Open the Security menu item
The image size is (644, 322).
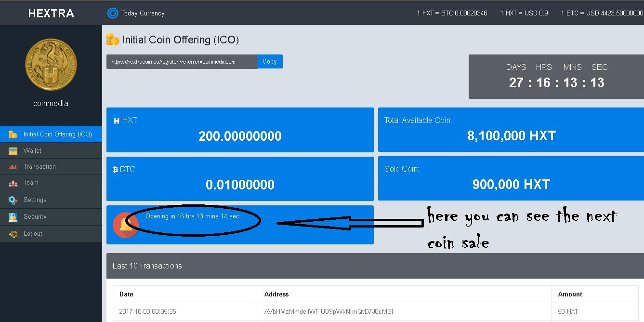click(51, 217)
